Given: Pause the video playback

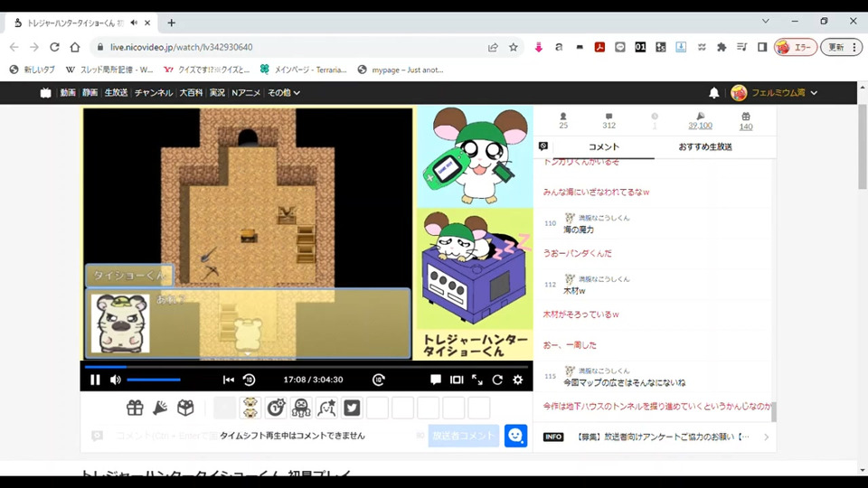Looking at the screenshot, I should tap(95, 380).
